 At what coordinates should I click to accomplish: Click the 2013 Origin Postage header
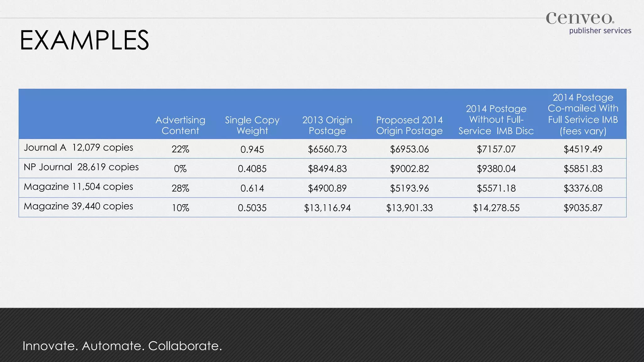(x=327, y=125)
